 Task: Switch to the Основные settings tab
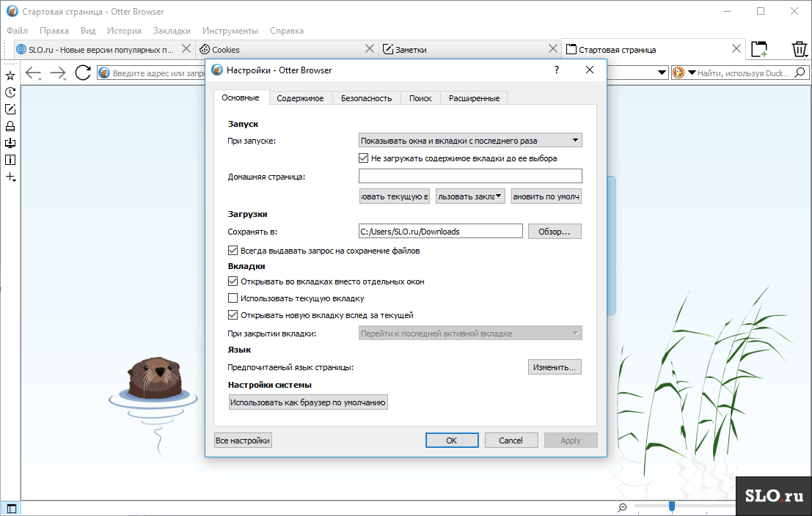[241, 97]
